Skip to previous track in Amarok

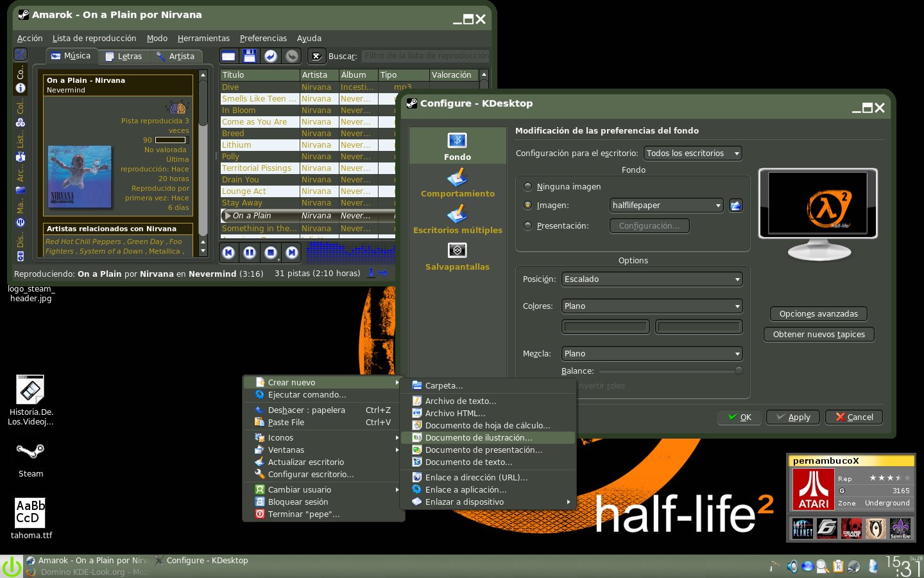click(x=228, y=253)
